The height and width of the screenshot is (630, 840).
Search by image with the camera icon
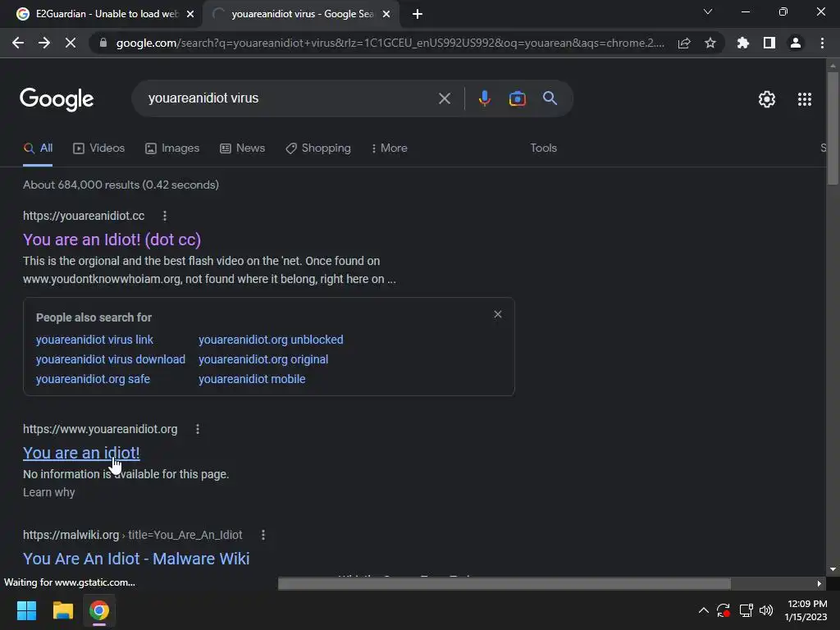click(517, 98)
